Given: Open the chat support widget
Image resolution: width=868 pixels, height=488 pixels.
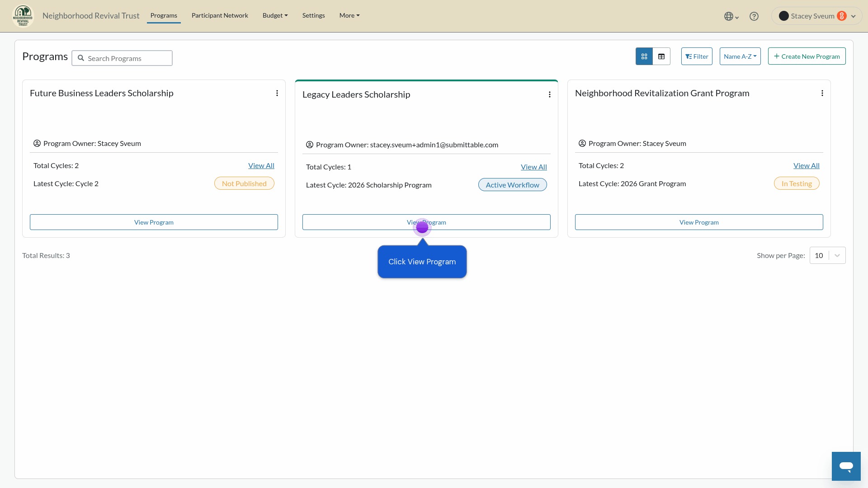Looking at the screenshot, I should point(846,466).
